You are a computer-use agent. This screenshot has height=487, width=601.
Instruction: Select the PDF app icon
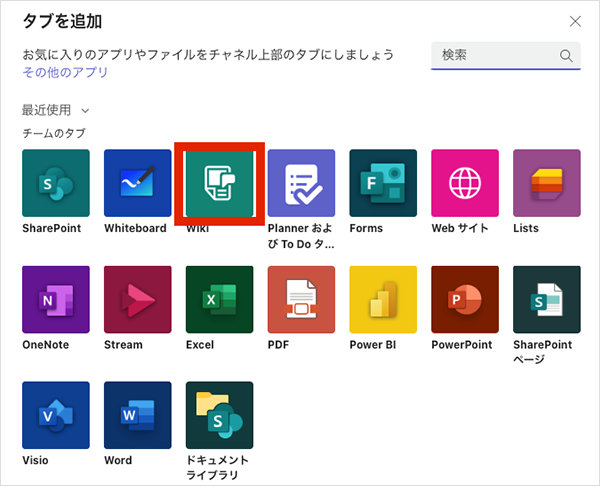[x=301, y=300]
